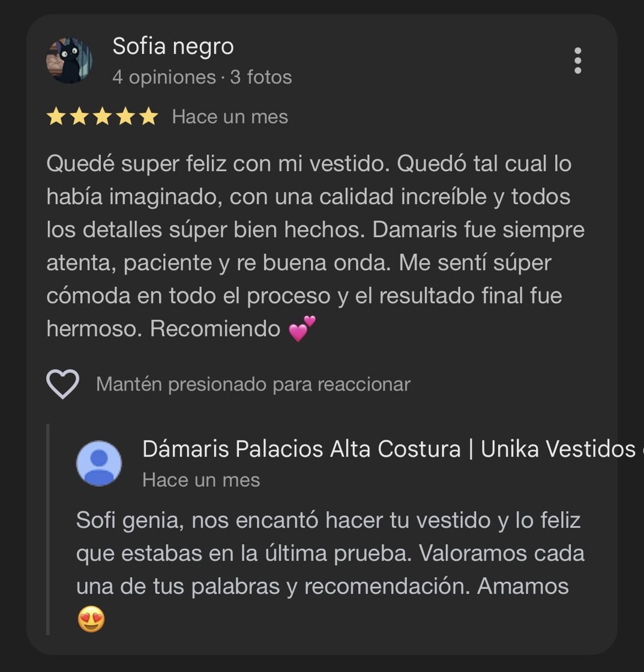644x672 pixels.
Task: Select the 'Hace un mes' date beside the stars
Action: [x=230, y=116]
